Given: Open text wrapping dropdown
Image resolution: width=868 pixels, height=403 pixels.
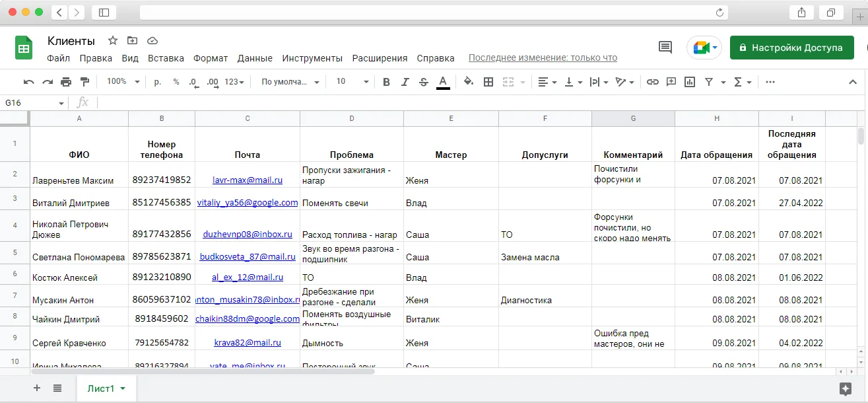Looking at the screenshot, I should 599,82.
